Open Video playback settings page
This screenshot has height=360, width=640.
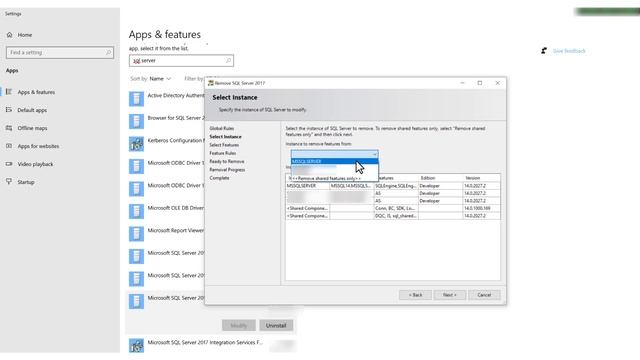tap(35, 164)
